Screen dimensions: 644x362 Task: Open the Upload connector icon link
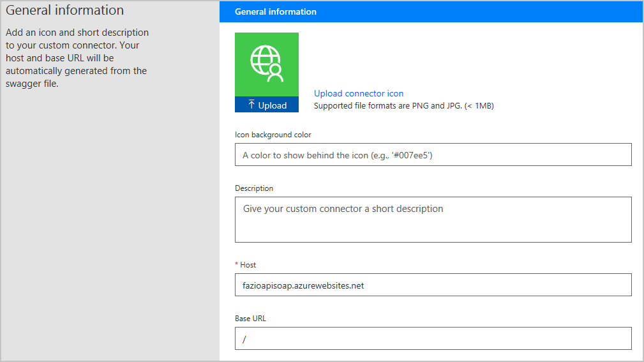[359, 93]
